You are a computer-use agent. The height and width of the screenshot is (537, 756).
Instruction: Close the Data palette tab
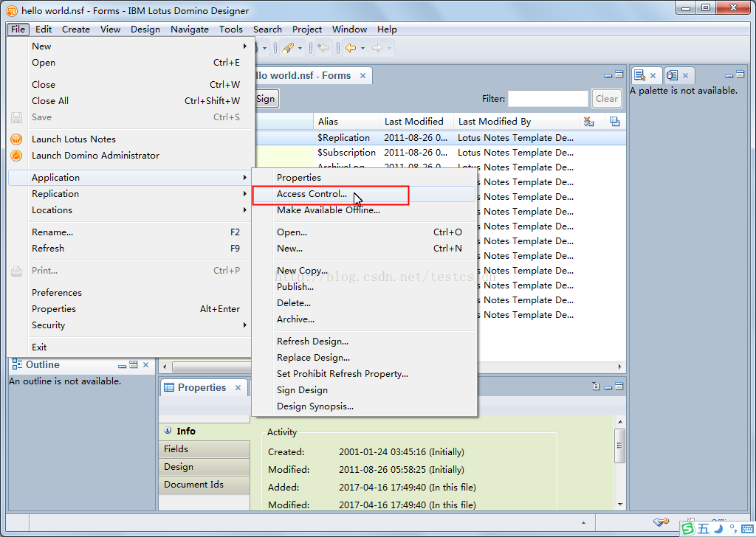685,76
